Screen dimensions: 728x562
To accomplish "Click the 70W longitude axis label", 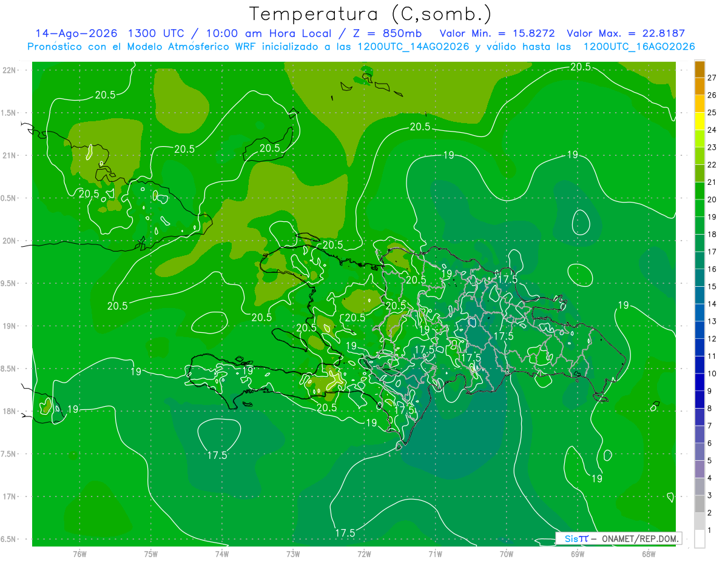I will 507,554.
